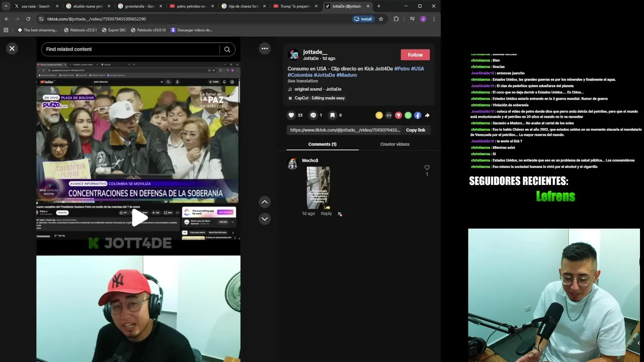Follow the jottade__ account
644x362 pixels.
(415, 55)
